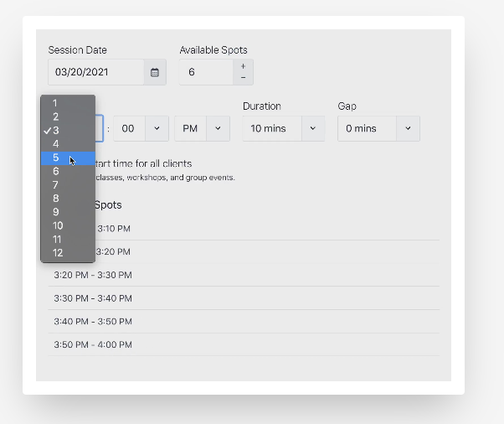Decrease Available Spots with minus stepper
The width and height of the screenshot is (504, 424).
point(243,78)
